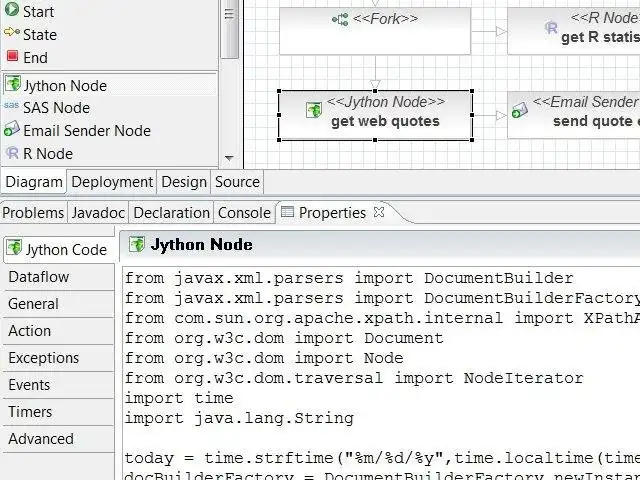Screen dimensions: 640x480
Task: Click State label in palette
Action: [x=40, y=35]
